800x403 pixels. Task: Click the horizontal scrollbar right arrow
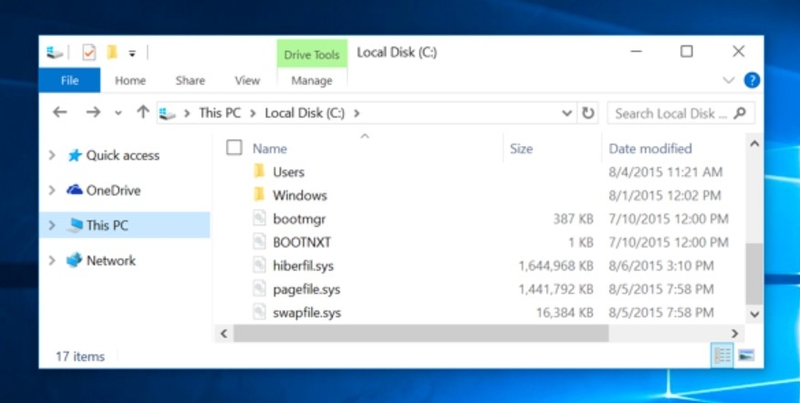pyautogui.click(x=735, y=334)
